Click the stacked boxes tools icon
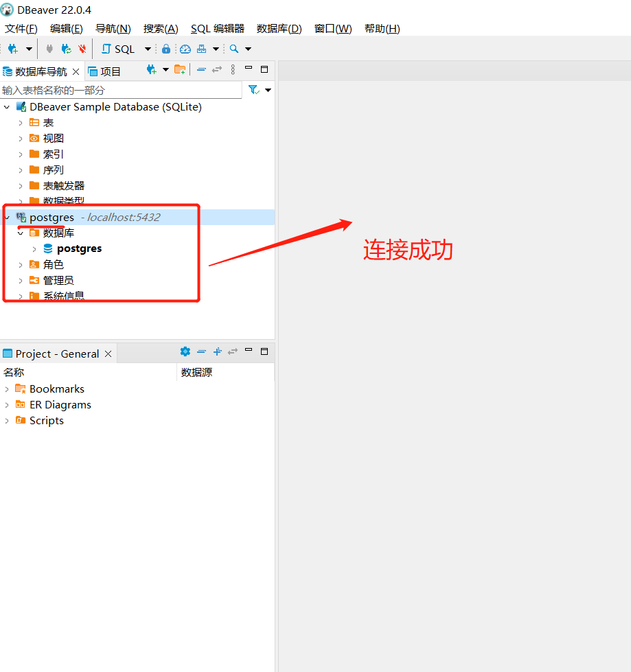The height and width of the screenshot is (672, 631). (201, 49)
